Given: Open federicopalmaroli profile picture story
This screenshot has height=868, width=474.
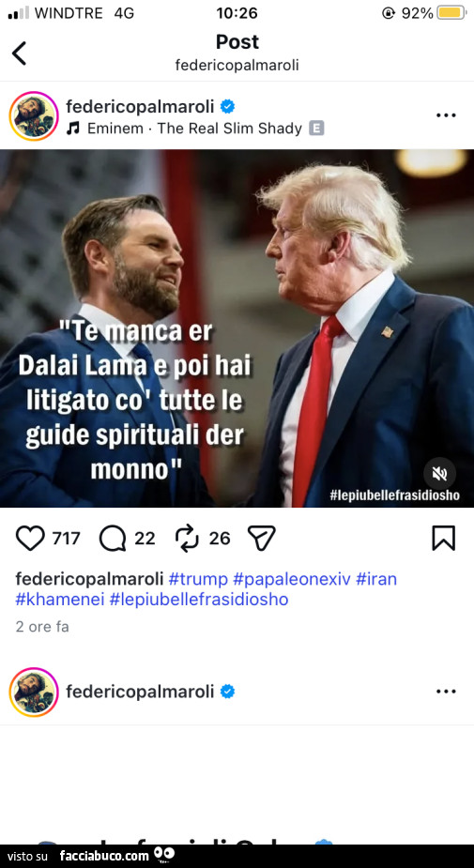Looking at the screenshot, I should point(34,115).
